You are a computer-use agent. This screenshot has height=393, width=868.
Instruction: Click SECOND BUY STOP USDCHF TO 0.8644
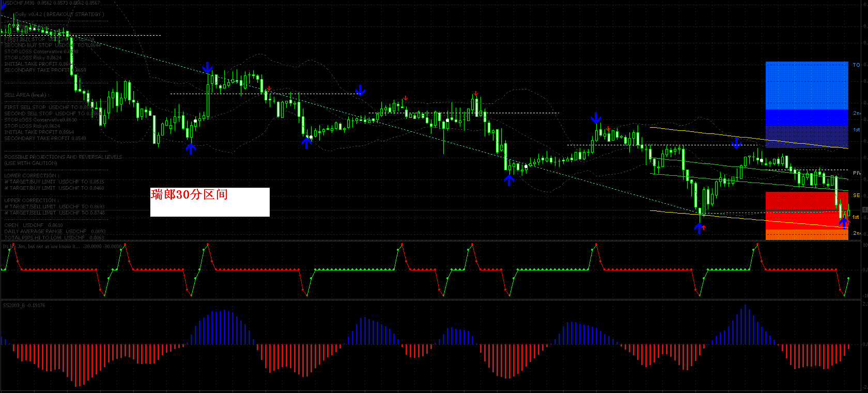point(53,46)
